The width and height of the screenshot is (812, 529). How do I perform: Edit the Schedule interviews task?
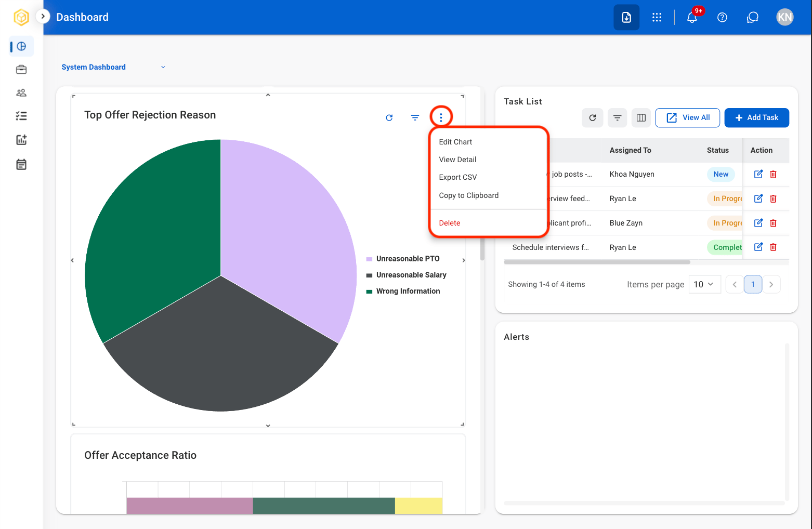[x=758, y=247]
